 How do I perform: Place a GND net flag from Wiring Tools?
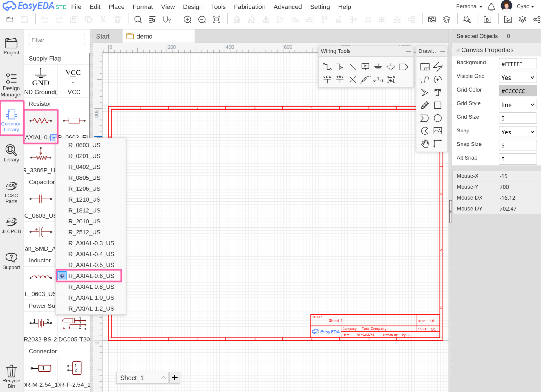378,67
